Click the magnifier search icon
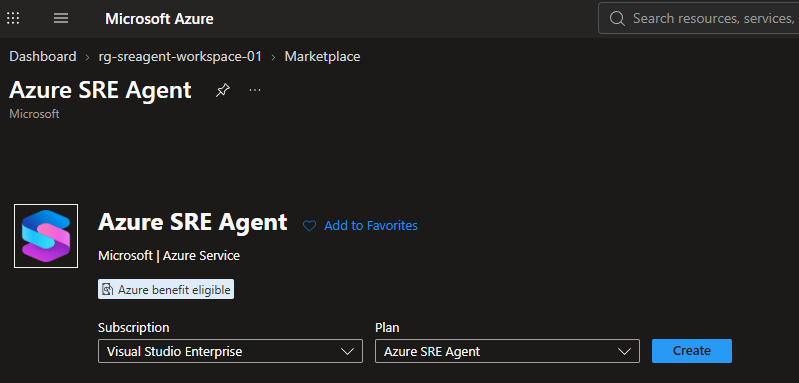The width and height of the screenshot is (799, 383). [x=617, y=19]
